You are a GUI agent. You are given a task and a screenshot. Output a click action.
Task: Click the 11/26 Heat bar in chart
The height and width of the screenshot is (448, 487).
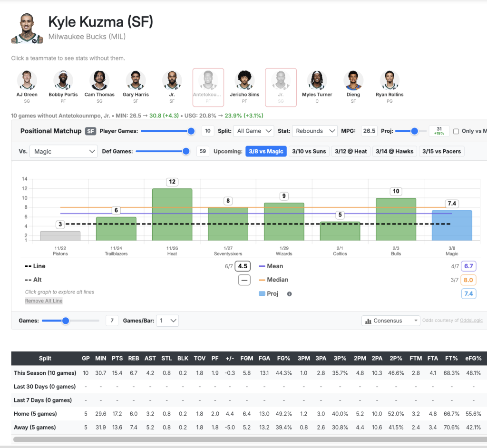click(172, 214)
